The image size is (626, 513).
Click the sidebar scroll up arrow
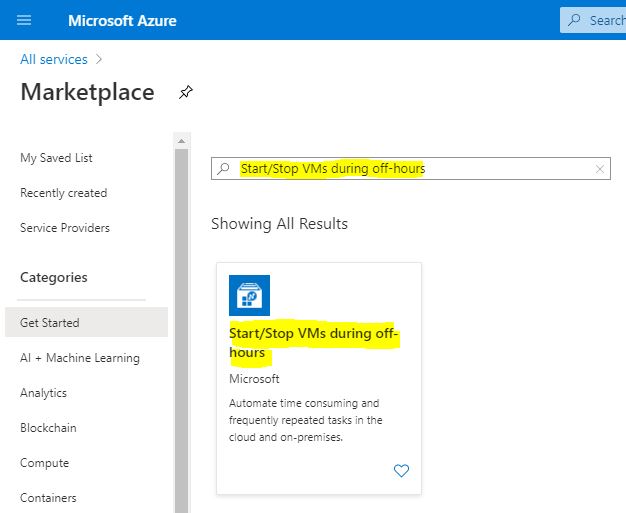(x=181, y=141)
